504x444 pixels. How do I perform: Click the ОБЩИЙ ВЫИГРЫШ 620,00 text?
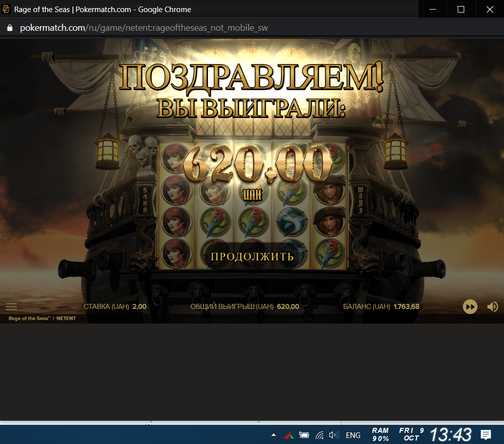[245, 306]
